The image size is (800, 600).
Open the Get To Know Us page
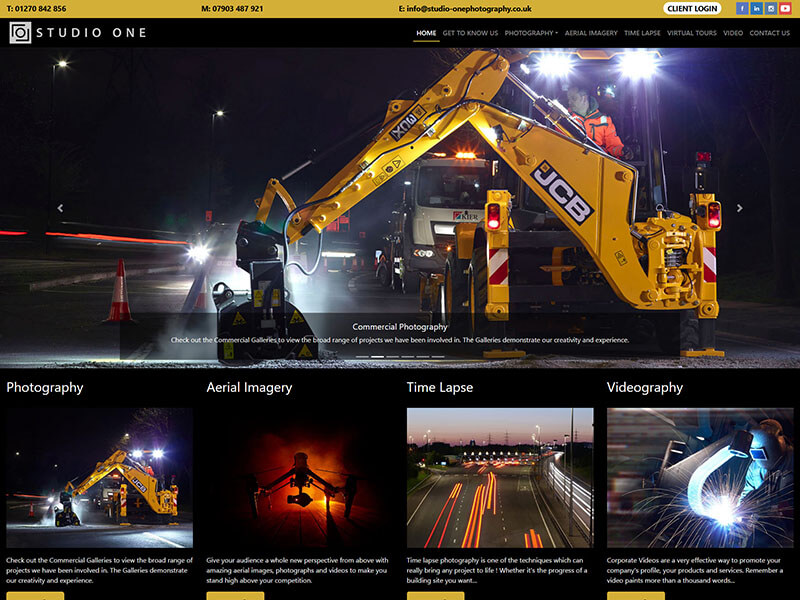[470, 33]
